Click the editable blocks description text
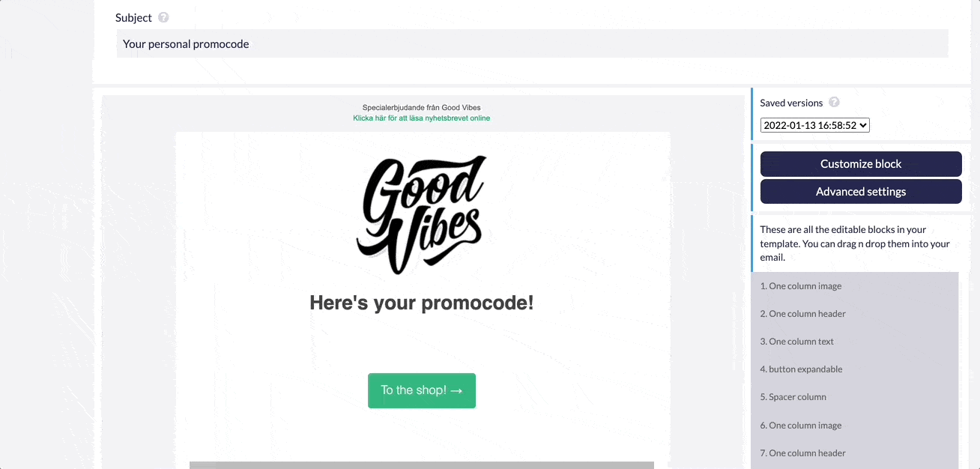980x469 pixels. (x=855, y=243)
